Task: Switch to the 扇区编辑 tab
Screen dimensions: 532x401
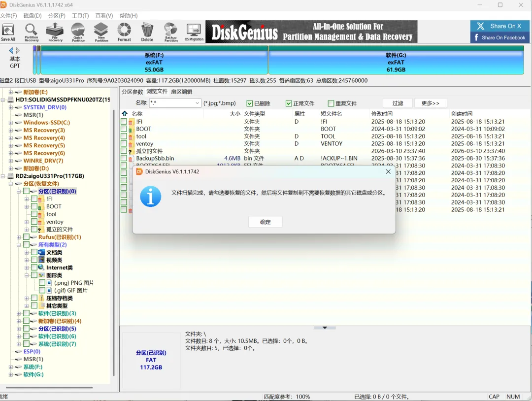Action: [181, 92]
